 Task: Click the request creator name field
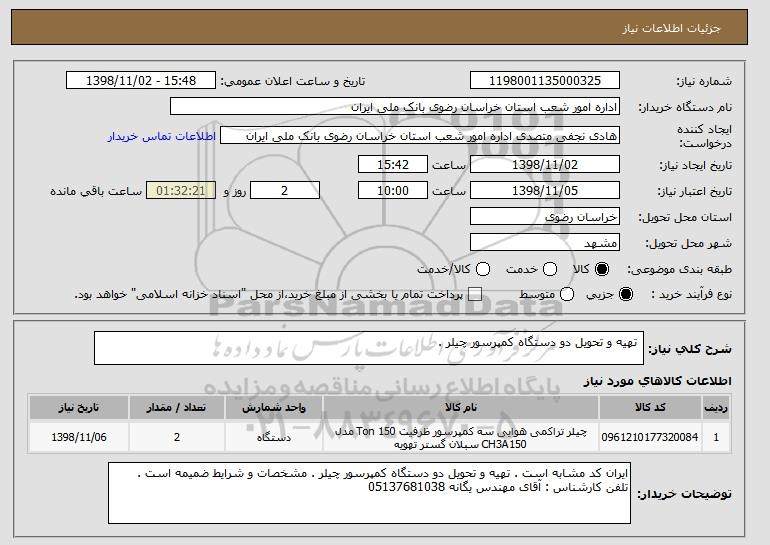(x=420, y=136)
